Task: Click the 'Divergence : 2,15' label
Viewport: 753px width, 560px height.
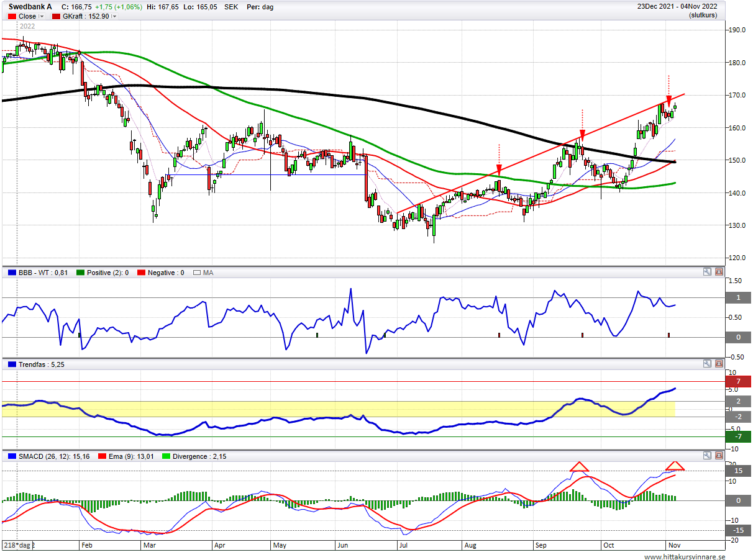Action: pos(199,456)
